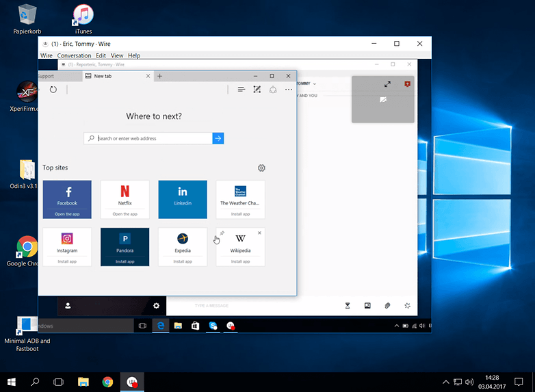Screen dimensions: 535x392
Task: Select iTunes desktop shortcut
Action: (83, 19)
